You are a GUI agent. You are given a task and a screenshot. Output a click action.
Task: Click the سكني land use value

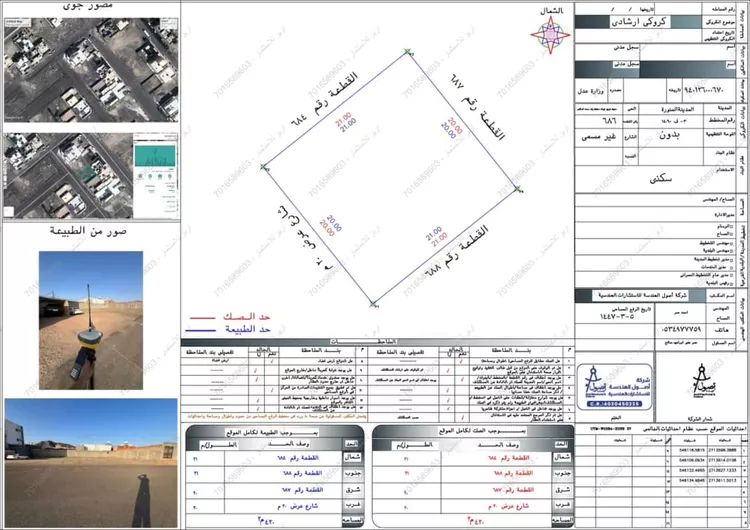click(x=661, y=179)
